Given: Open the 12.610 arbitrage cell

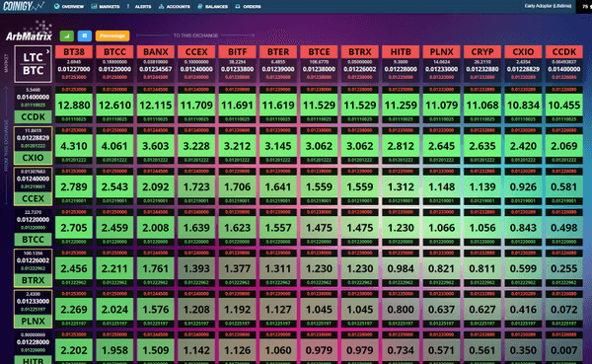Looking at the screenshot, I should tap(114, 105).
